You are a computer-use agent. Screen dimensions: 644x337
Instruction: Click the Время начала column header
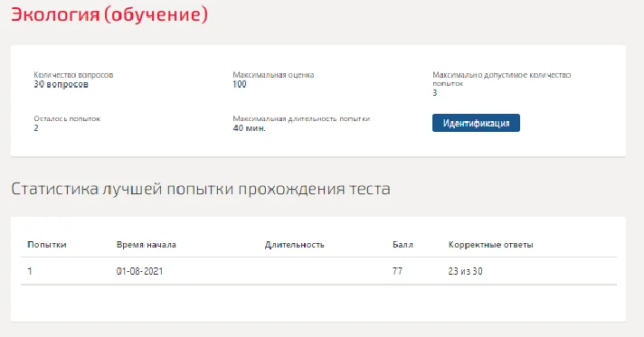[x=147, y=245]
